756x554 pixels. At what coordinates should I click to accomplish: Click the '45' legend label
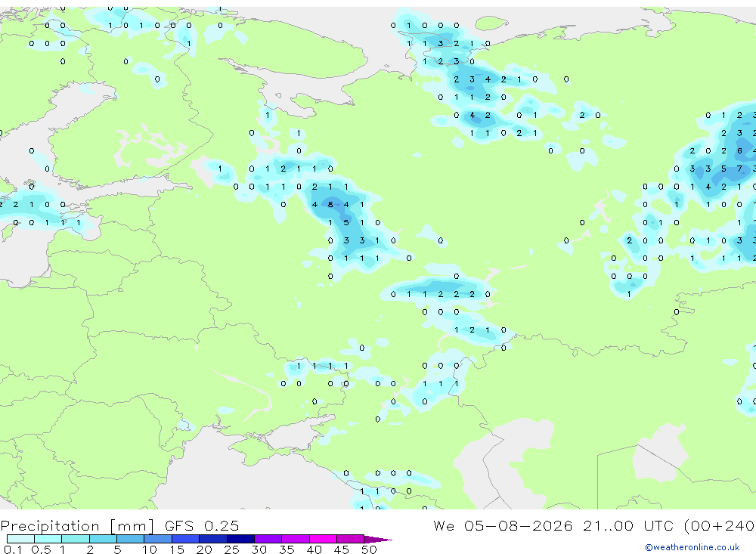[x=342, y=549]
